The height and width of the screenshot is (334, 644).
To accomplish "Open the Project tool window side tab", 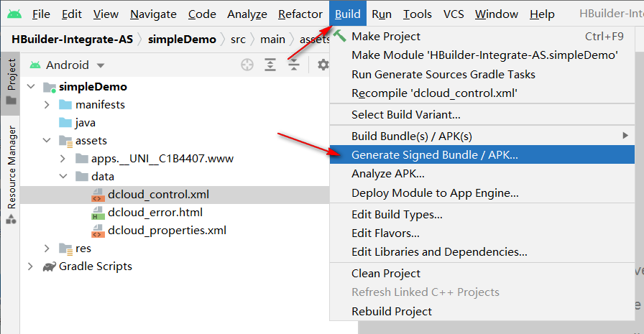I will click(11, 82).
